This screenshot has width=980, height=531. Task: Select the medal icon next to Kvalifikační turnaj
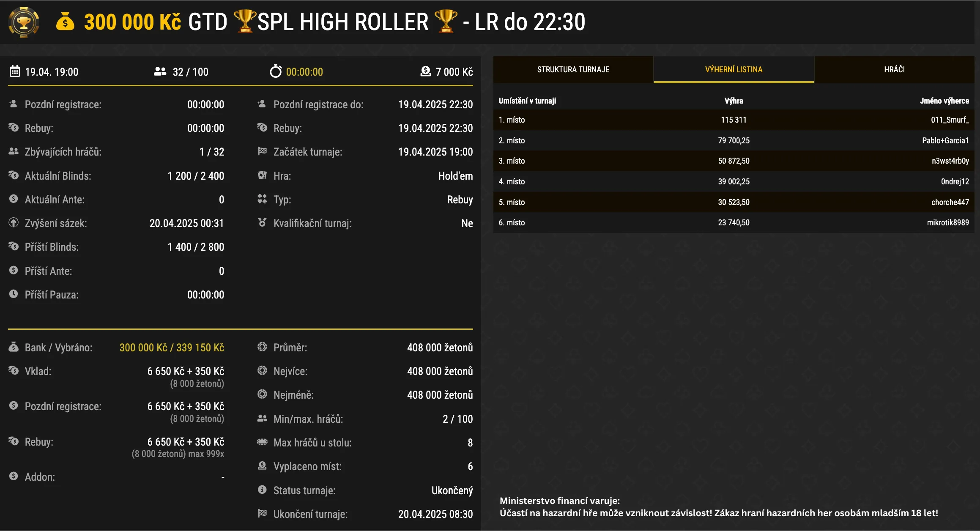click(263, 223)
